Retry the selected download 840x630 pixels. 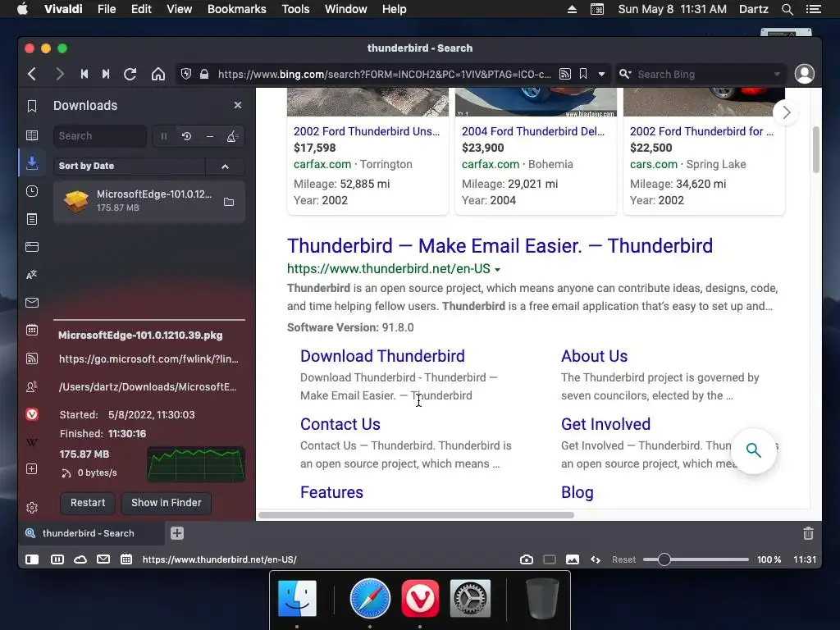186,137
